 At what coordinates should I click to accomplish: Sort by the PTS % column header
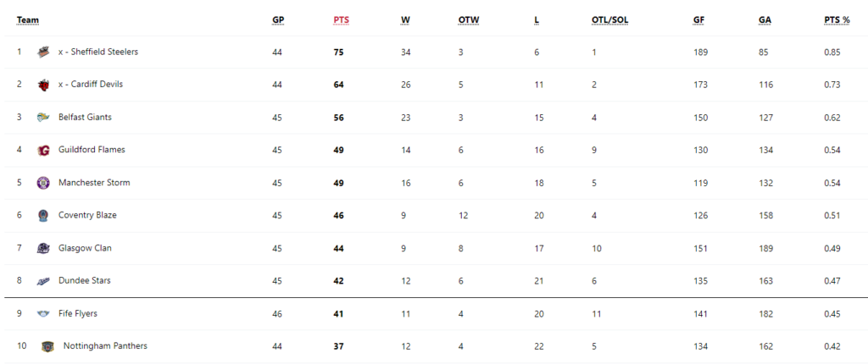pyautogui.click(x=837, y=20)
